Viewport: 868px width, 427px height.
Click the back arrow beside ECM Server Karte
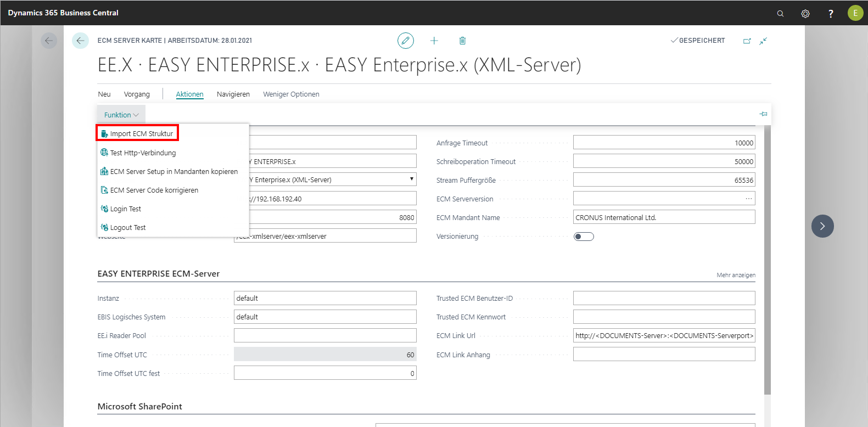(x=80, y=41)
